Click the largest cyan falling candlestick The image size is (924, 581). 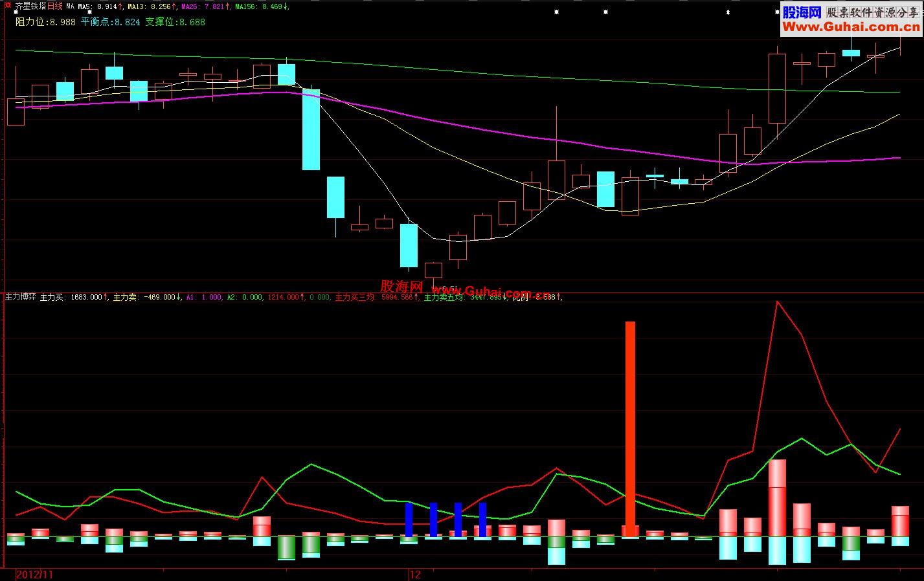tap(311, 129)
